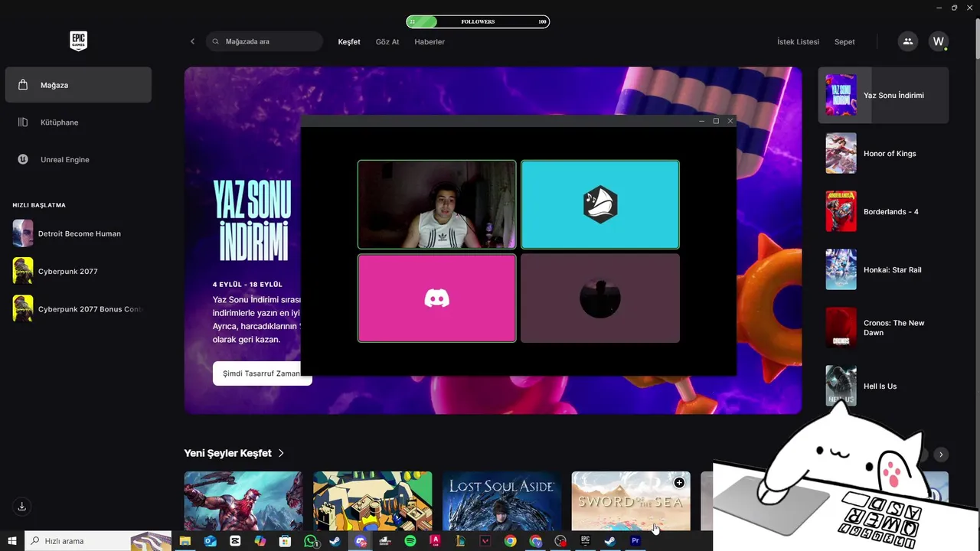Image resolution: width=980 pixels, height=551 pixels.
Task: Open CapCut from taskbar
Action: click(235, 541)
